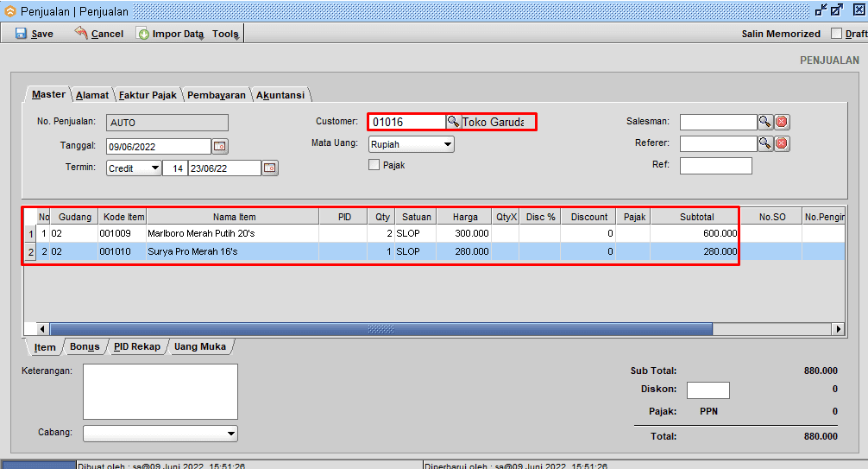Click the Salesman search magnifier icon
This screenshot has width=868, height=469.
765,122
